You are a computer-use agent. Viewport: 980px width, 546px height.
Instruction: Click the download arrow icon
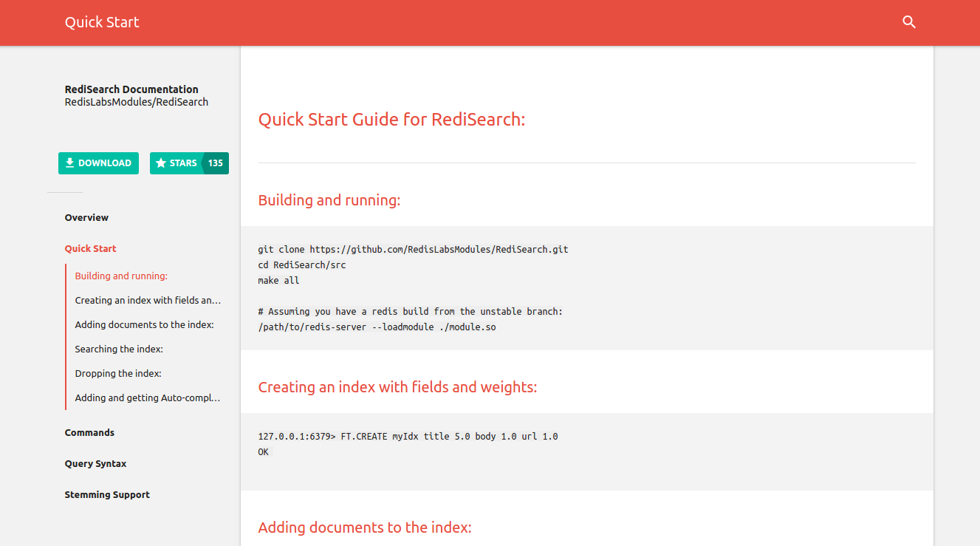coord(69,163)
